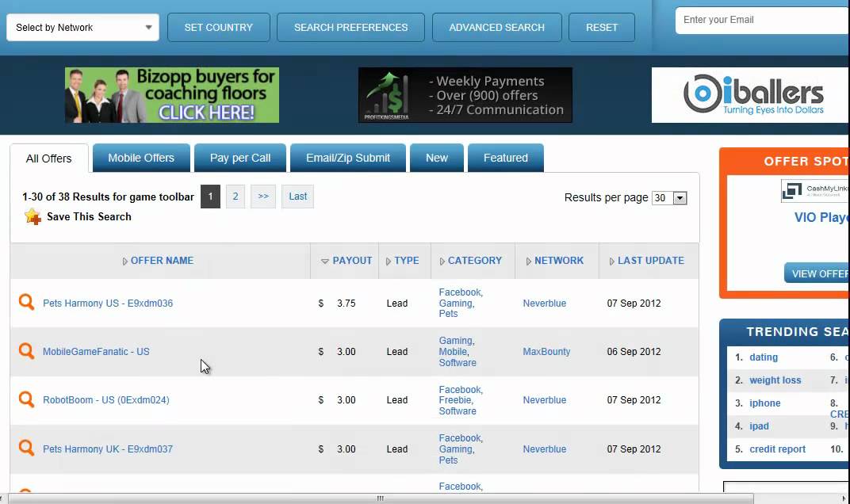Sort by Offer Name arrow icon
Image resolution: width=850 pixels, height=504 pixels.
(x=124, y=262)
